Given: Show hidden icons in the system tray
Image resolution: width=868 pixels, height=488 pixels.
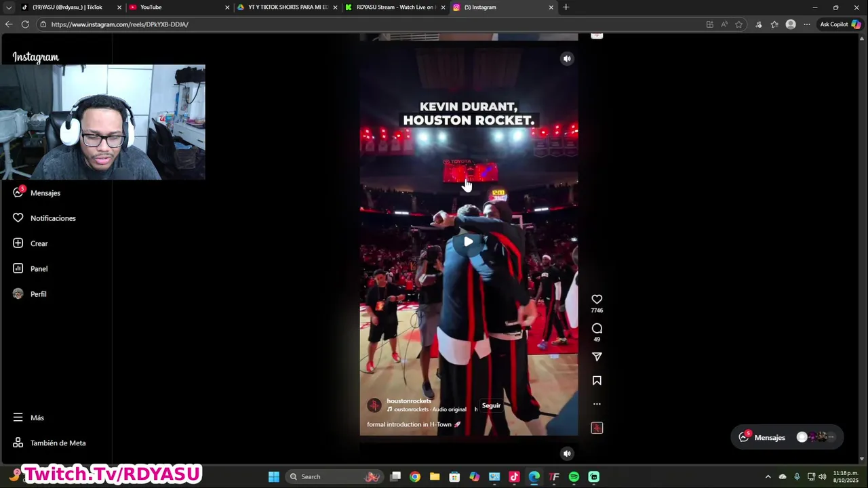Looking at the screenshot, I should click(x=768, y=476).
